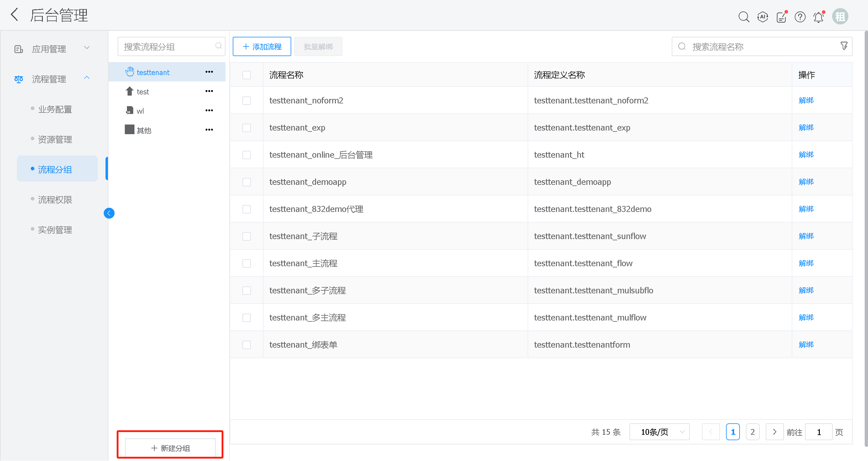Image resolution: width=868 pixels, height=461 pixels.
Task: Collapse sidebar with the blue round arrow
Action: point(109,213)
